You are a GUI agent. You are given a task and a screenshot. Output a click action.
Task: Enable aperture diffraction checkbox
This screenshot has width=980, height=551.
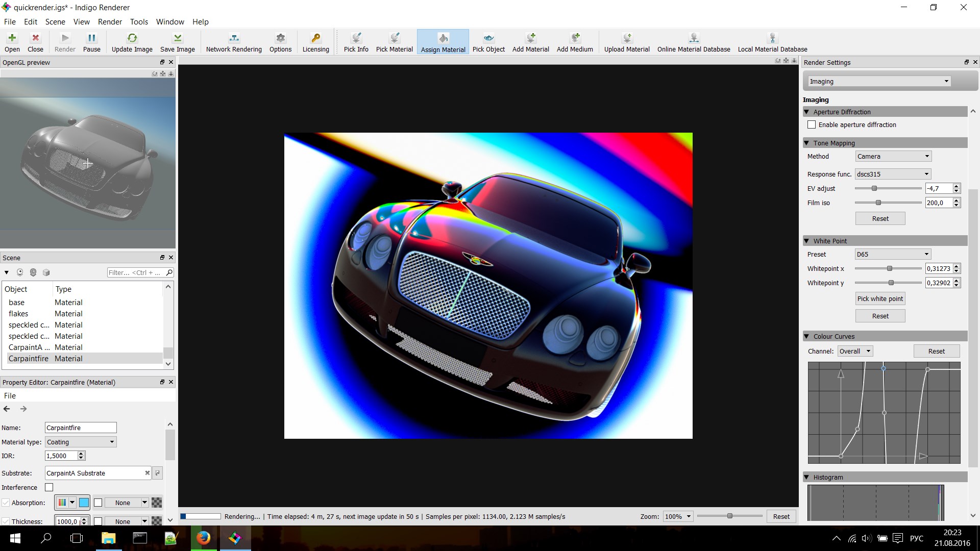click(x=812, y=124)
